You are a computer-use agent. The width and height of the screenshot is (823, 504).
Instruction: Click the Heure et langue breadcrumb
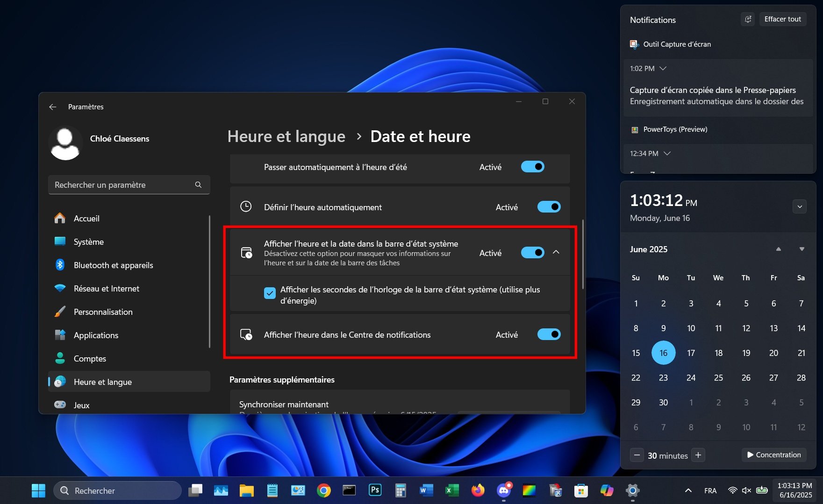(286, 136)
